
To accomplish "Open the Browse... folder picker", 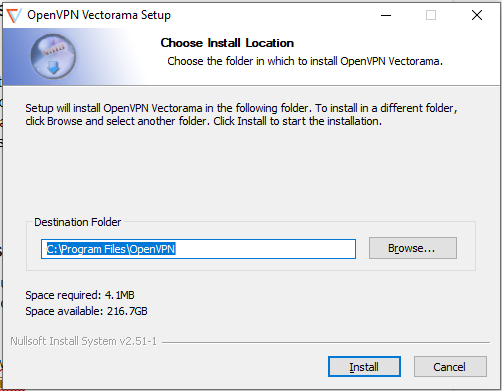I will click(x=413, y=248).
